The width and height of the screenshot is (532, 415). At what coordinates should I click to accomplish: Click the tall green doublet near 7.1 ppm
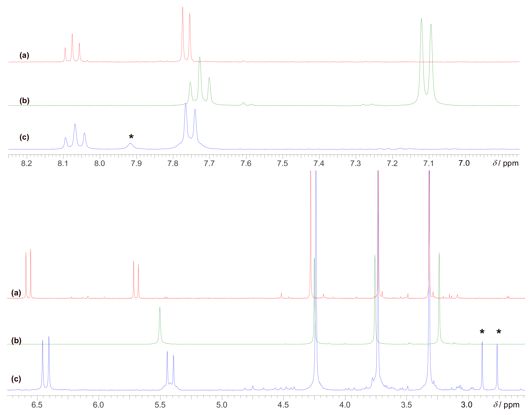426,61
